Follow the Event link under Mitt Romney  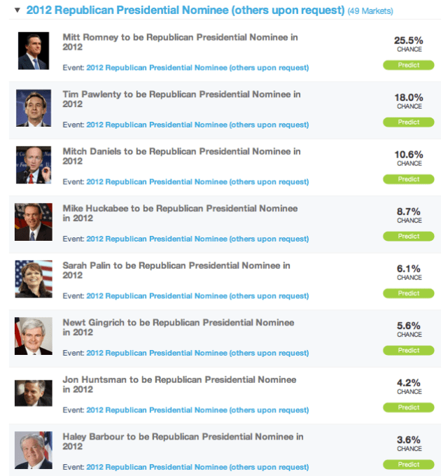coord(197,68)
